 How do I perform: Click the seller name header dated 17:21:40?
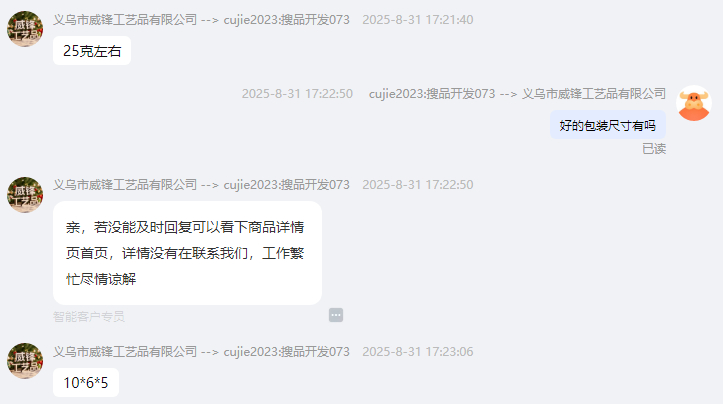pyautogui.click(x=201, y=20)
